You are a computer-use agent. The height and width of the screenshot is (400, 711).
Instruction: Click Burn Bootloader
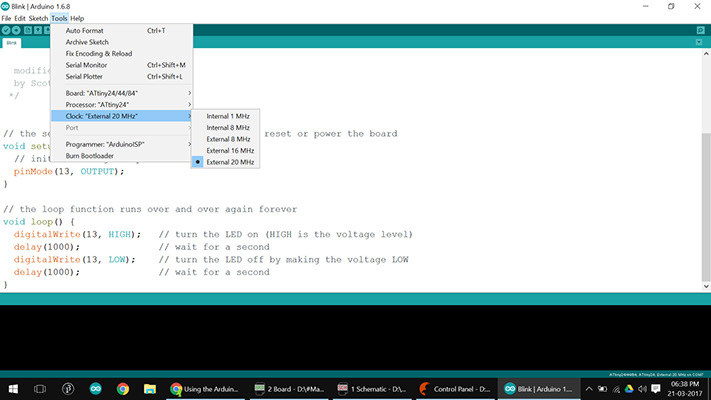coord(122,156)
